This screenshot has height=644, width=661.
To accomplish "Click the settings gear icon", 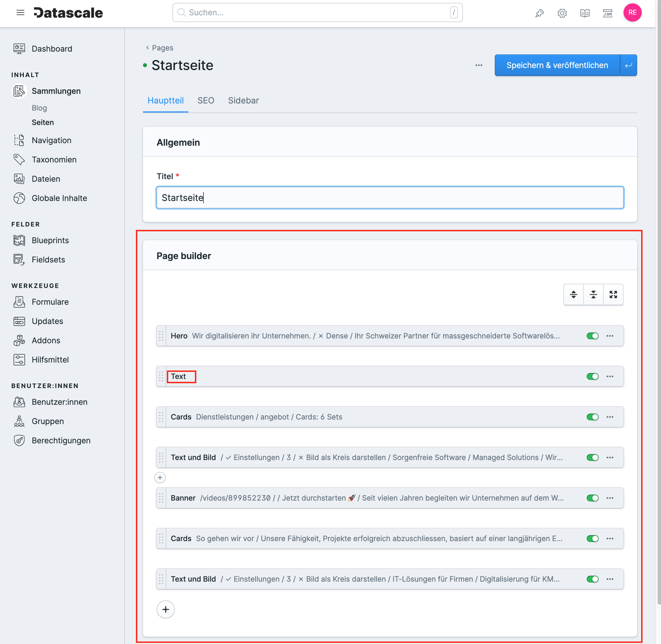I will point(562,13).
